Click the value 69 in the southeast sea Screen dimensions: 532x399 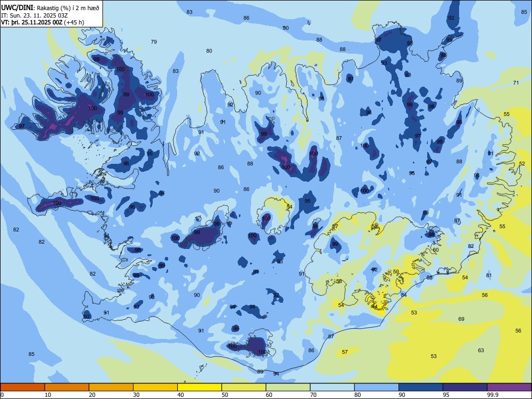(461, 319)
